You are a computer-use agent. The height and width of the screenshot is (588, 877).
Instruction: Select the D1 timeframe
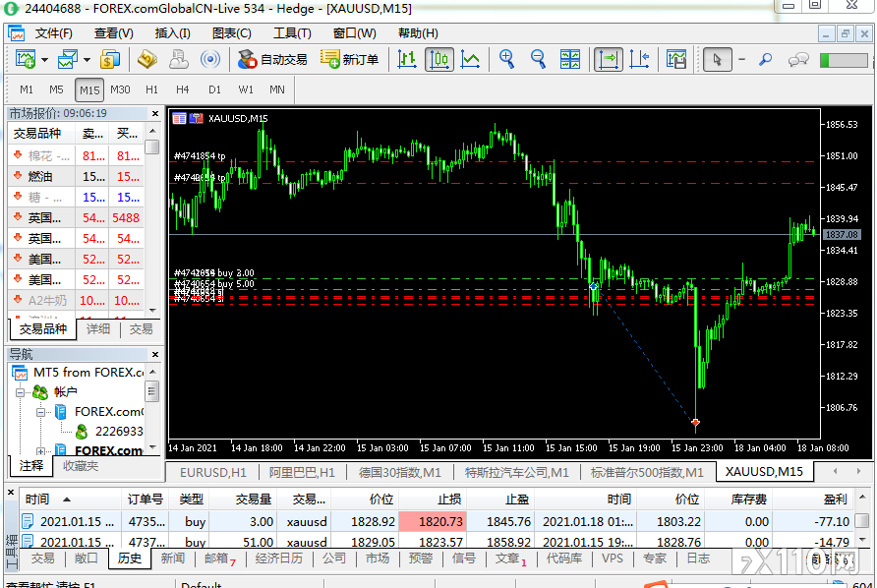point(214,89)
